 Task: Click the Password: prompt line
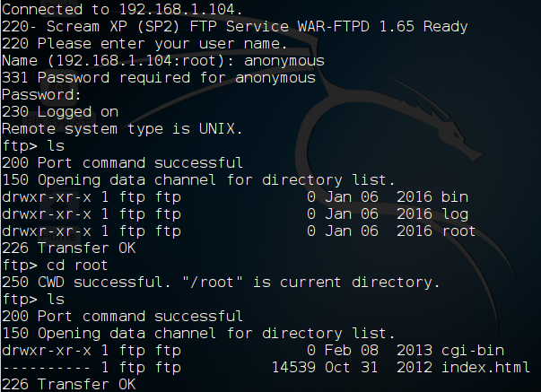(41, 94)
